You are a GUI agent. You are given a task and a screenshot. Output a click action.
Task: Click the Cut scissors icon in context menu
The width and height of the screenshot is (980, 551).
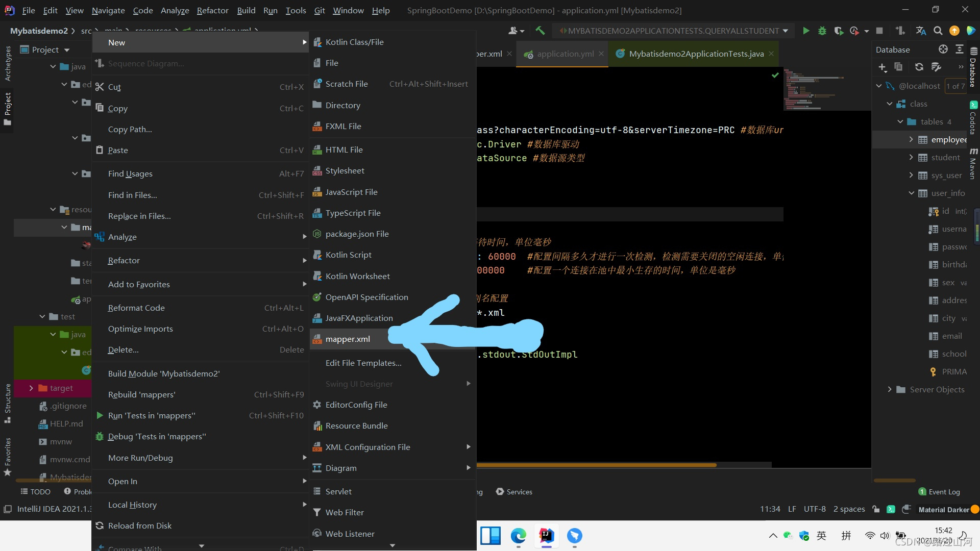coord(100,87)
